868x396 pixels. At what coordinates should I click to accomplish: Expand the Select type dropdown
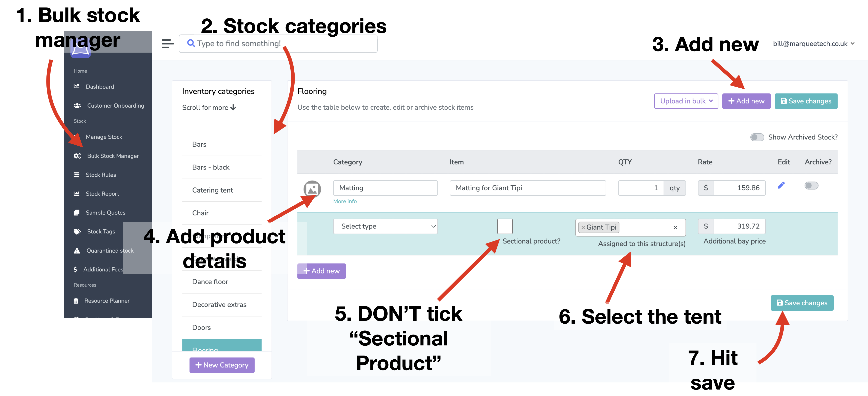pos(385,226)
